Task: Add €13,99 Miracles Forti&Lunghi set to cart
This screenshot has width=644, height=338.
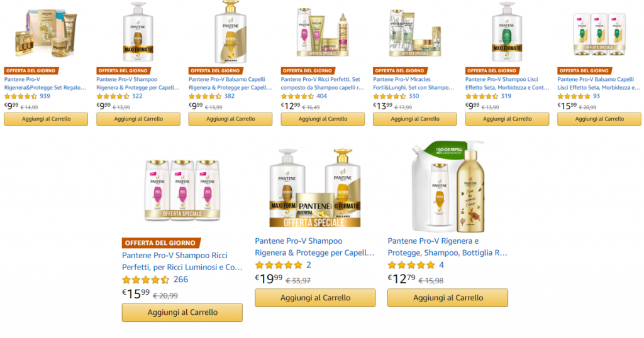Action: tap(415, 119)
